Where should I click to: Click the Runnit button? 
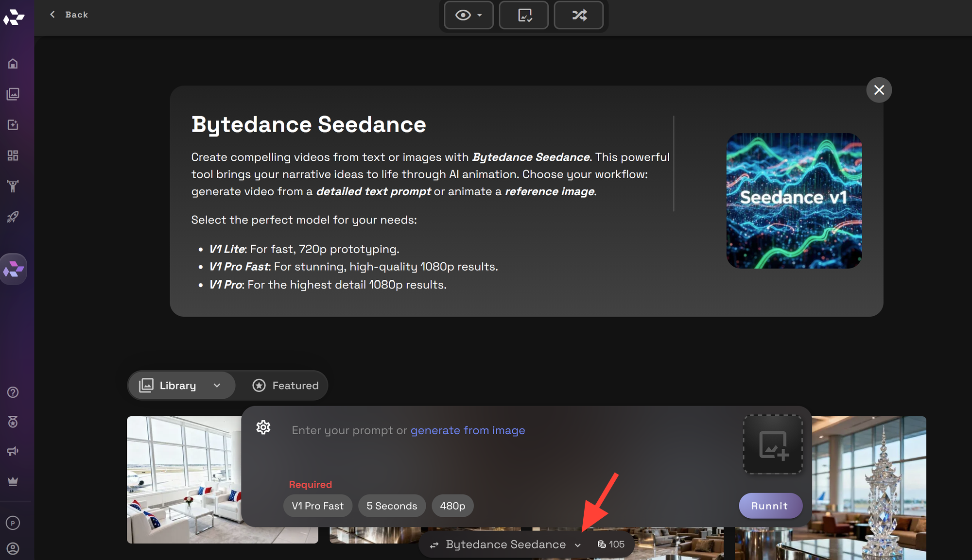770,506
